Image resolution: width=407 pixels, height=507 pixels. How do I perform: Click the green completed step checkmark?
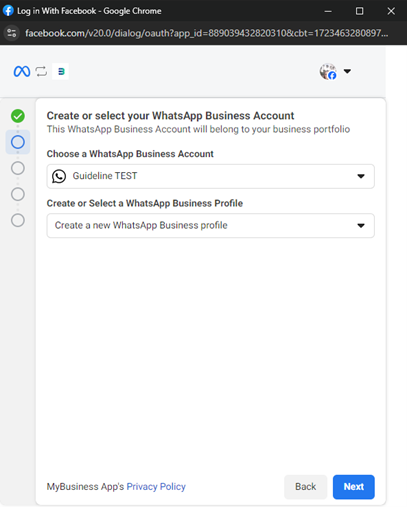coord(18,116)
